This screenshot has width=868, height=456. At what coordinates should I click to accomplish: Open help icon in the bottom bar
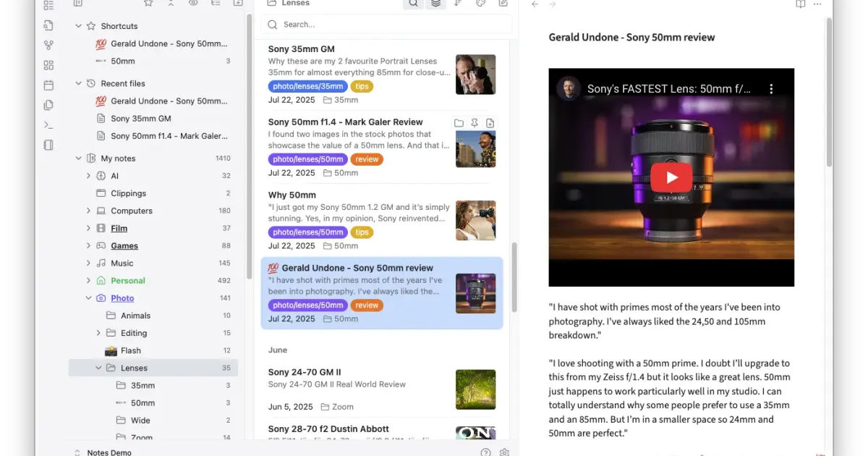pyautogui.click(x=486, y=452)
